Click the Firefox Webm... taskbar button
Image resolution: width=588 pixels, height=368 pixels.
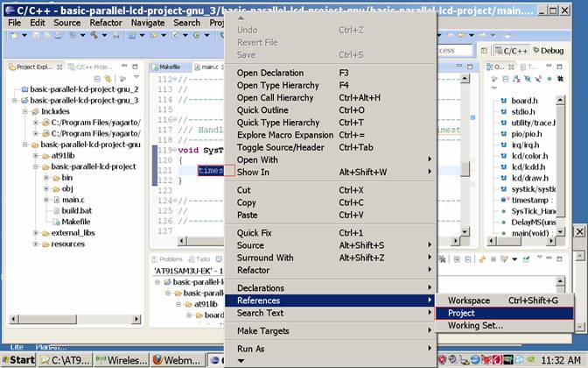(x=178, y=360)
